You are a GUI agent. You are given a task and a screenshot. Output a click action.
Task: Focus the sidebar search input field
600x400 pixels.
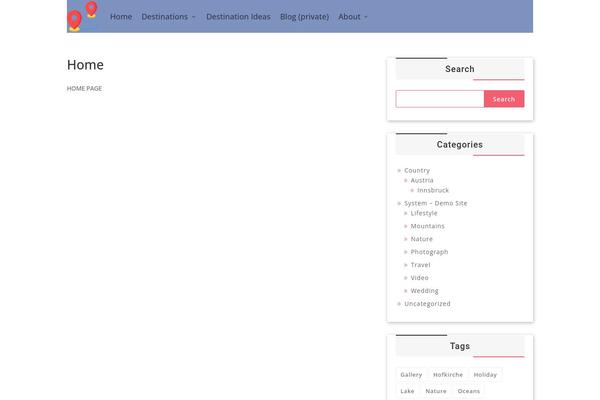440,99
